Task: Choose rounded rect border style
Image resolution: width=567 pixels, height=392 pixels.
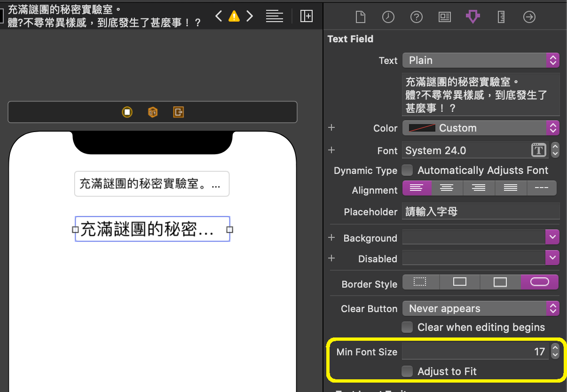Action: 540,282
